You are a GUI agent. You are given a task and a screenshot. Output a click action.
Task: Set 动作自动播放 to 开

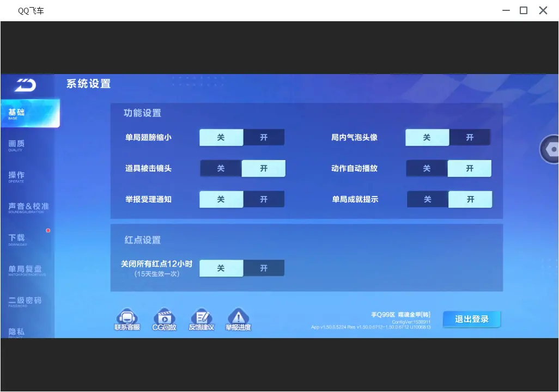470,168
